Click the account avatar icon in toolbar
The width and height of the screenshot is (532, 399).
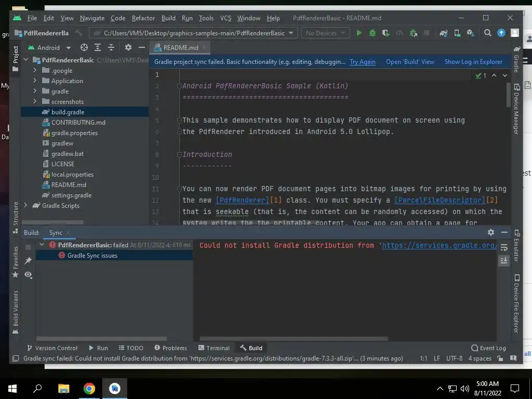[515, 33]
